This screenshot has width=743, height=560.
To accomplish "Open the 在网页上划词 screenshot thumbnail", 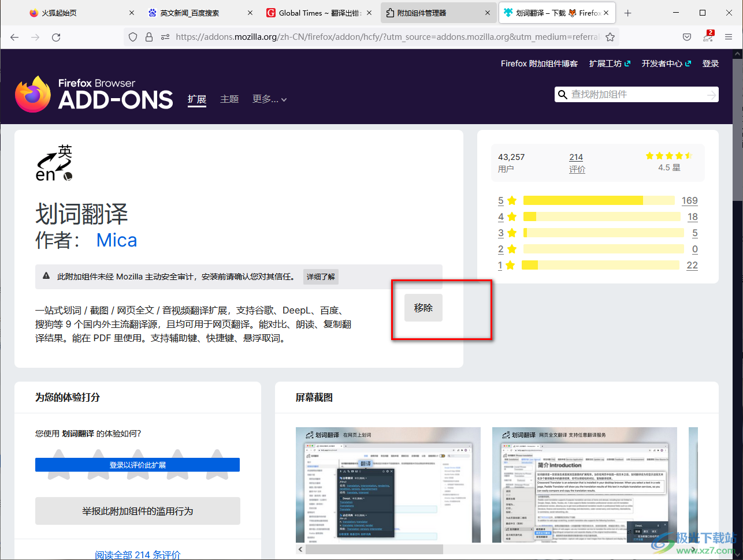I will (388, 485).
